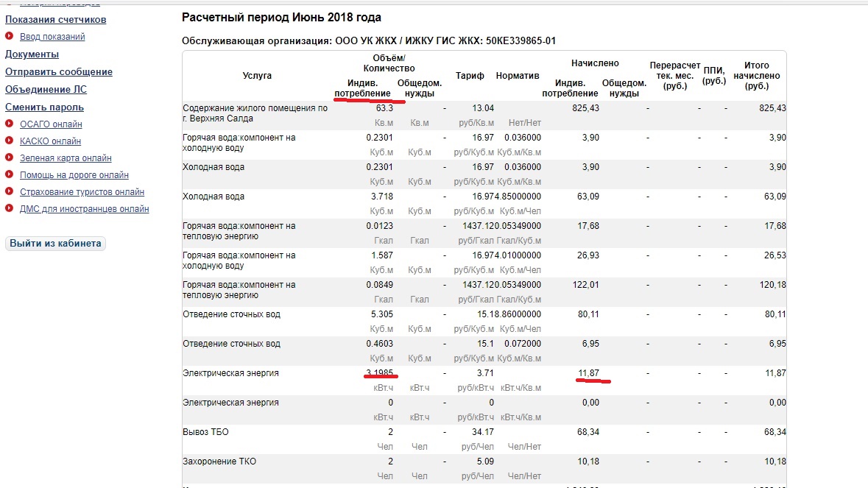
Task: Click the red bullet icon next to ОСАГО онлайн
Action: pyautogui.click(x=9, y=124)
